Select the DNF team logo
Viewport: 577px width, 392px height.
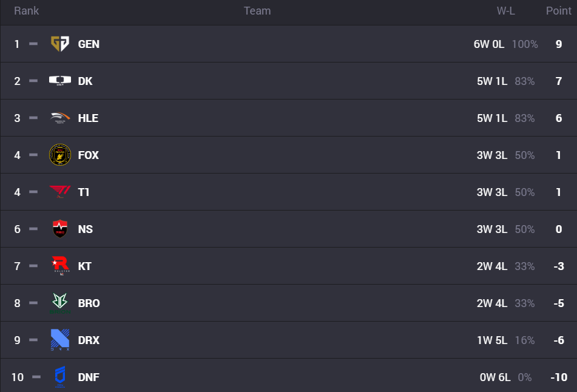(x=60, y=377)
